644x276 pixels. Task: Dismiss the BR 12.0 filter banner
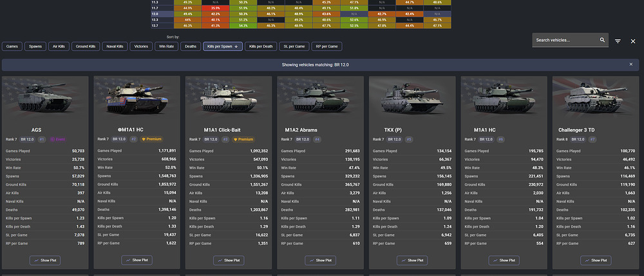pos(631,64)
